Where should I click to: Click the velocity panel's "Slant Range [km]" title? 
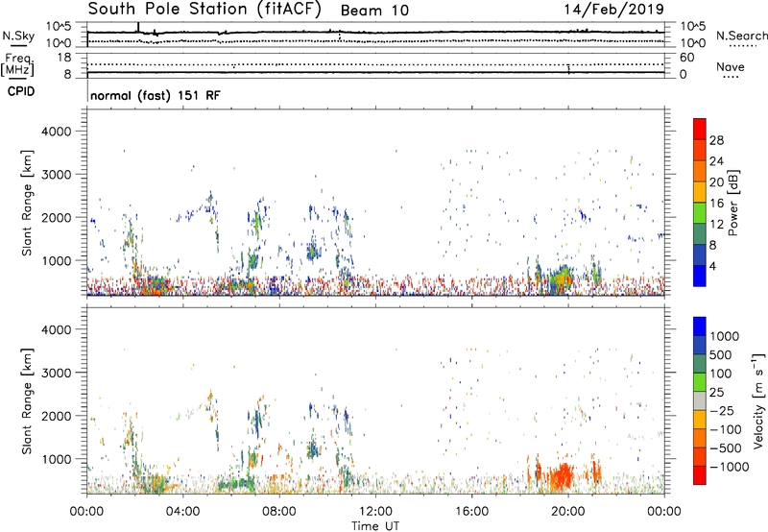point(27,401)
